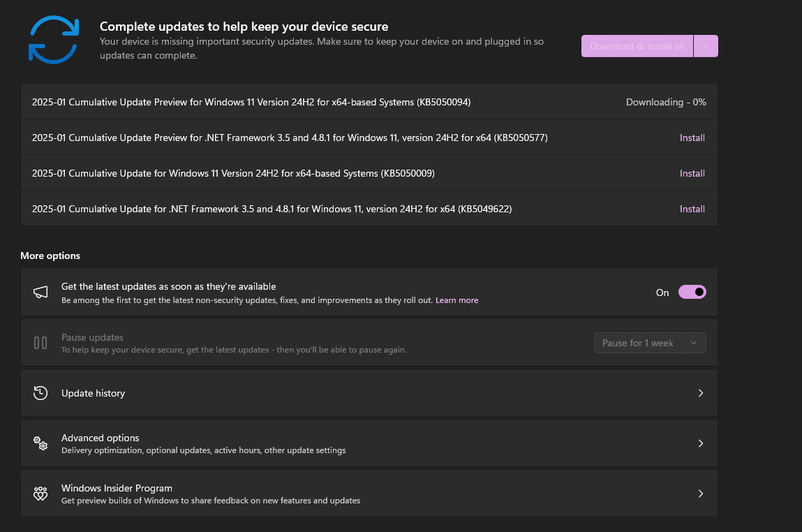Install KB5050009 cumulative update
The width and height of the screenshot is (802, 532).
tap(692, 173)
